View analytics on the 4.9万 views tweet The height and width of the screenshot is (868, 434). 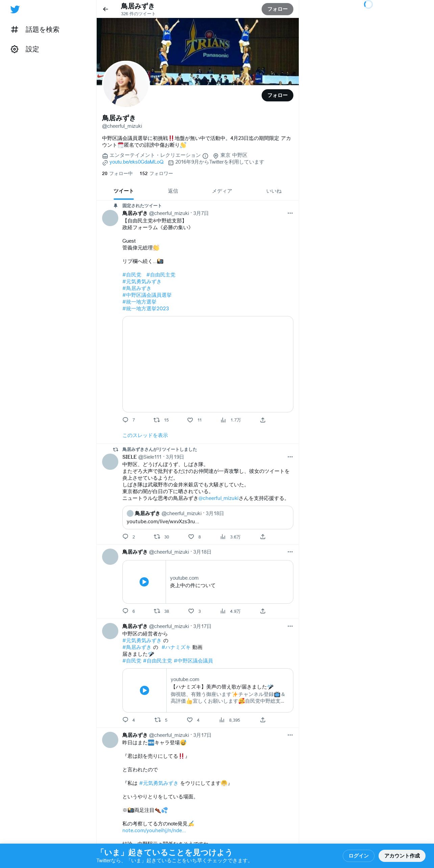coord(223,611)
